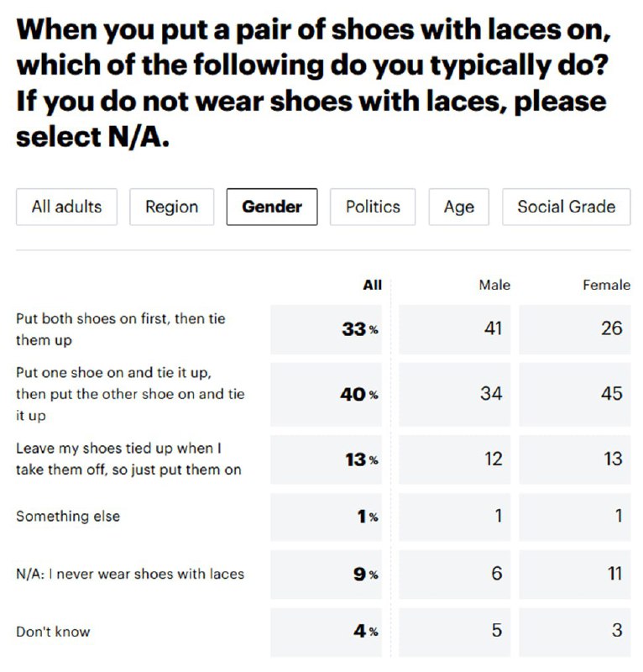Click the Male value 5 cell
643x672 pixels.
[x=454, y=632]
